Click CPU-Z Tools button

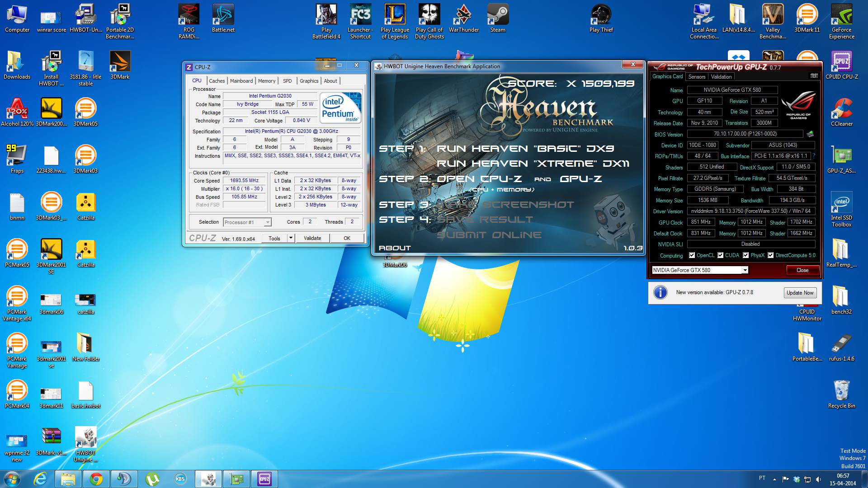(274, 238)
